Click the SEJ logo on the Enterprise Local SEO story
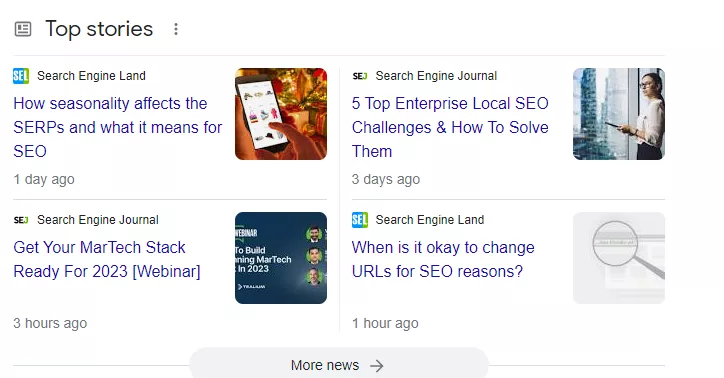724x378 pixels. tap(360, 76)
